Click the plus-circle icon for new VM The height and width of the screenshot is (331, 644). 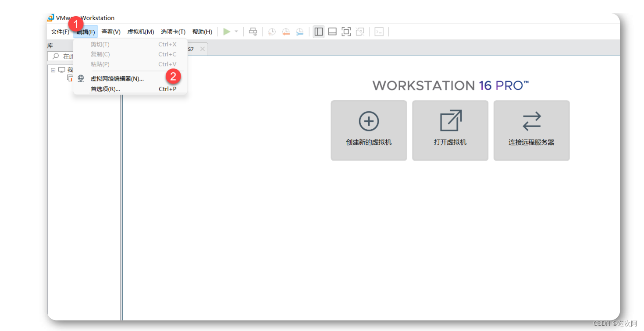coord(369,121)
